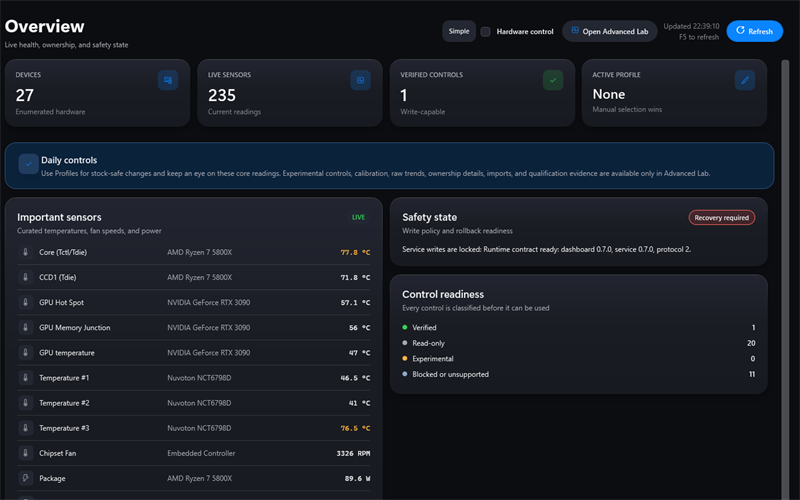Click the Live Sensors card chip icon
The width and height of the screenshot is (800, 500).
[360, 80]
